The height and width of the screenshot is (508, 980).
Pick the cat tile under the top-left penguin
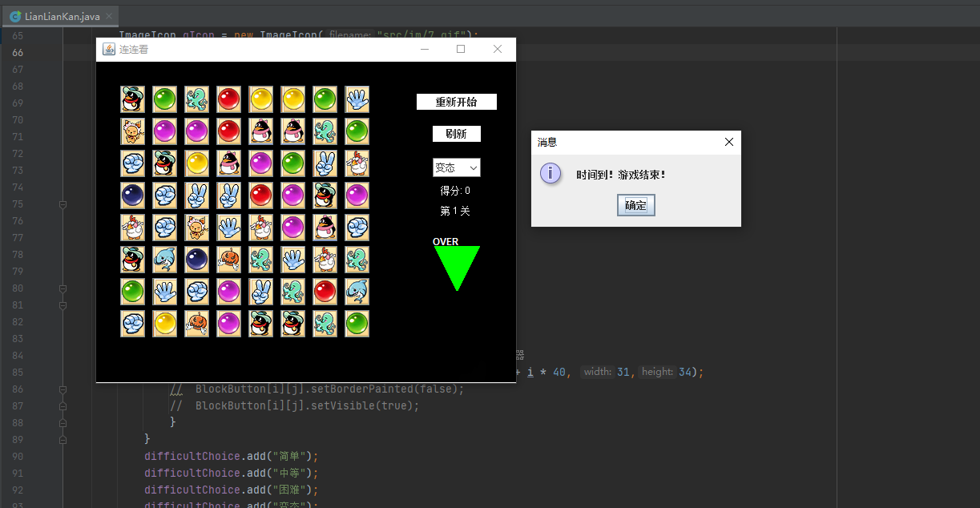(x=132, y=131)
